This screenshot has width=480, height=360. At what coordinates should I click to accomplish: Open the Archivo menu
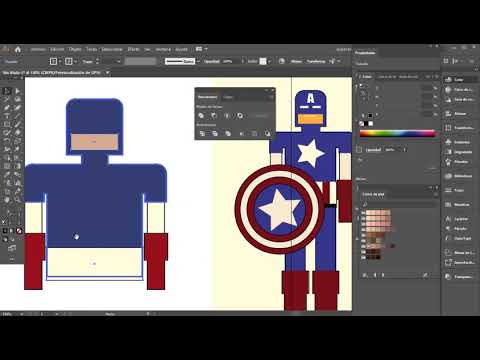[x=37, y=49]
